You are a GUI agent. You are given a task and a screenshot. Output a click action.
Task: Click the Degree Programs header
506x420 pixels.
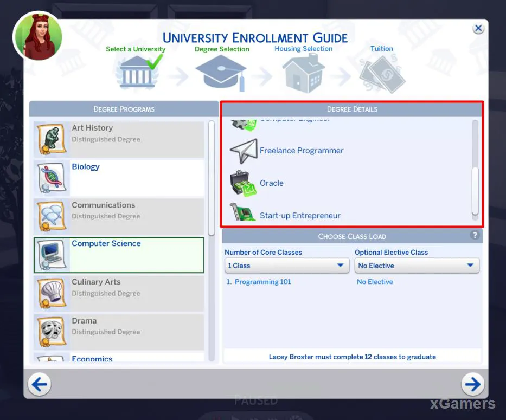124,109
